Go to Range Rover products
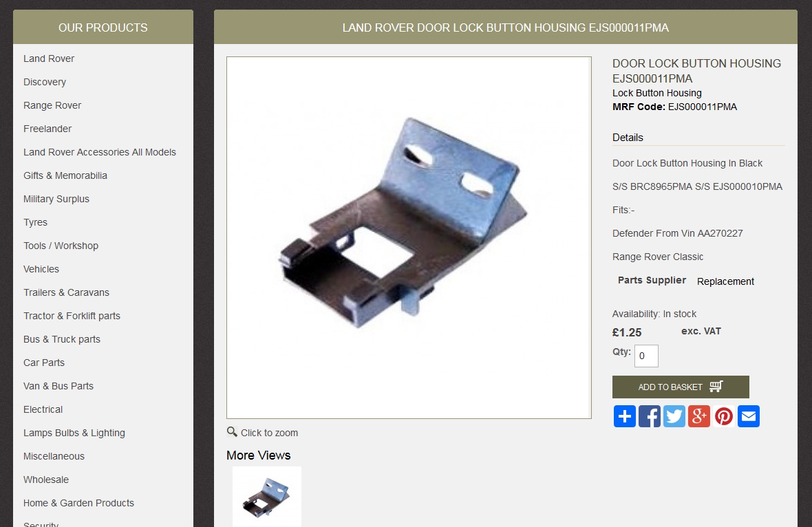Image resolution: width=812 pixels, height=527 pixels. coord(52,105)
